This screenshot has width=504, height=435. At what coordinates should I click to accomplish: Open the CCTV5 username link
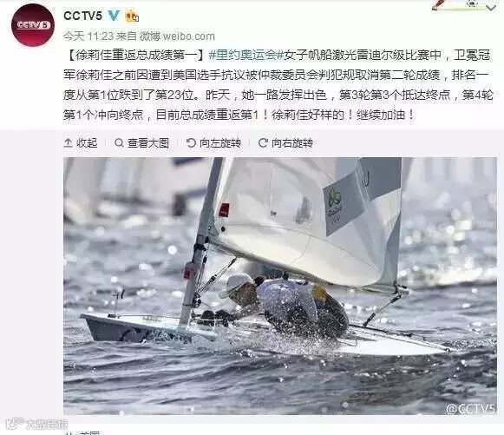coord(82,16)
